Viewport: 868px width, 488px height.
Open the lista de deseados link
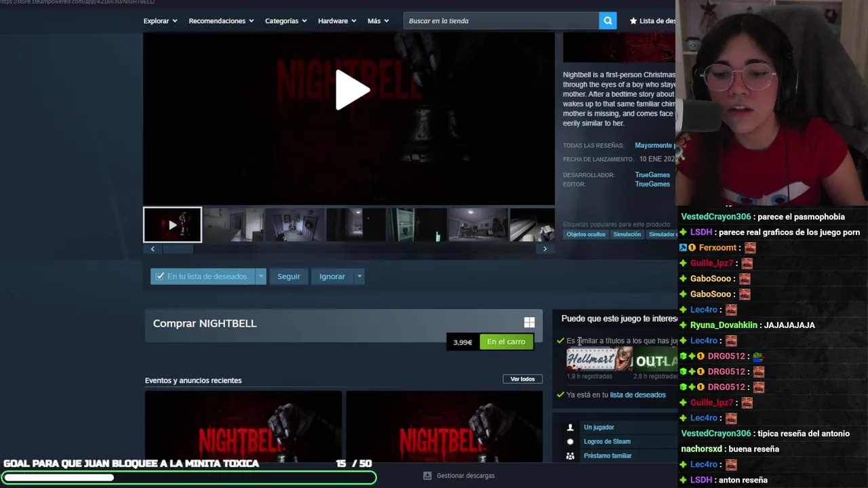(637, 395)
